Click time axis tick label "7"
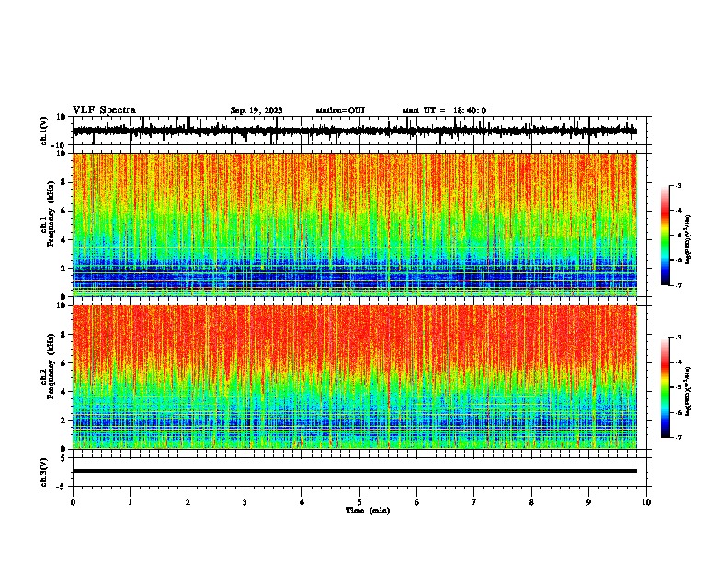Image resolution: width=728 pixels, height=563 pixels. (x=474, y=502)
